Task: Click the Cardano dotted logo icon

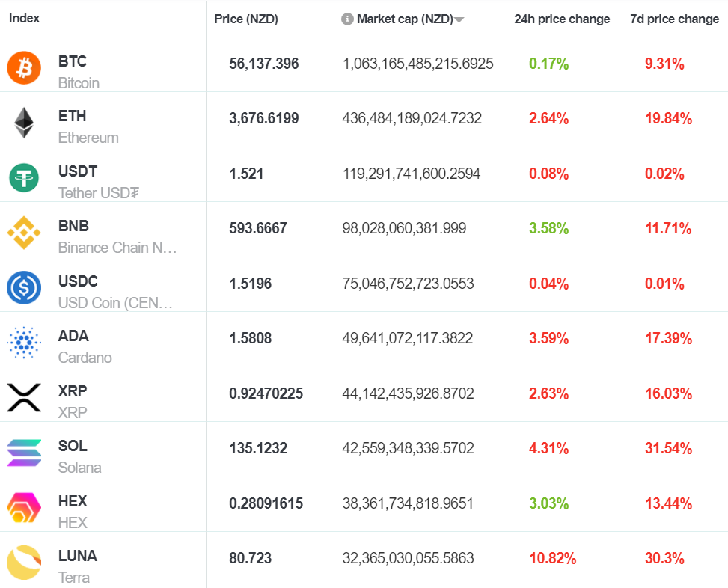Action: click(x=24, y=343)
